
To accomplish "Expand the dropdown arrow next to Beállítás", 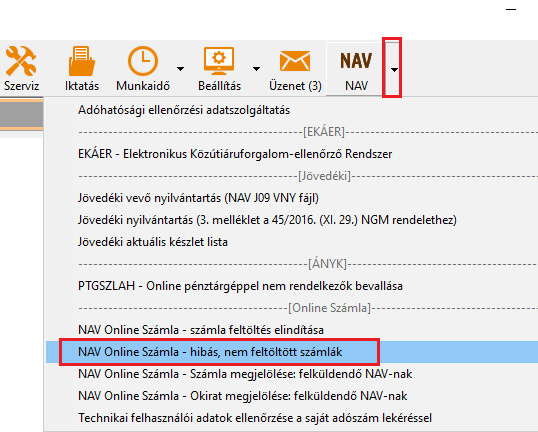I will [256, 69].
